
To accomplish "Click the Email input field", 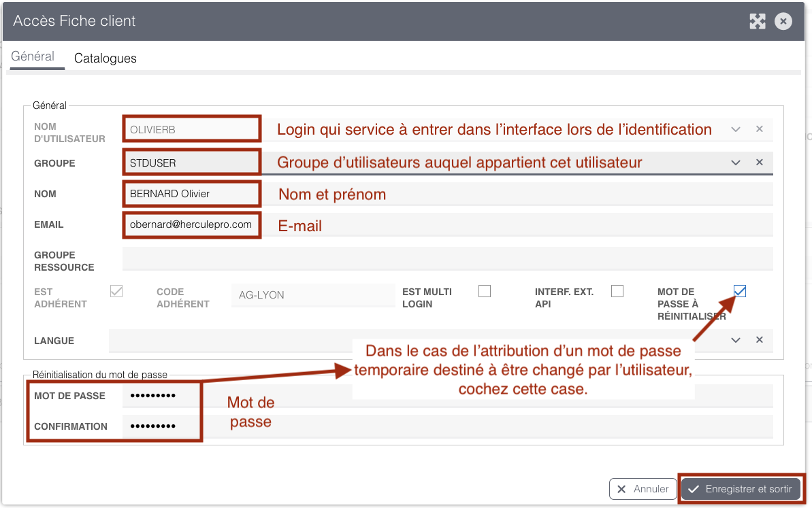I will [447, 224].
